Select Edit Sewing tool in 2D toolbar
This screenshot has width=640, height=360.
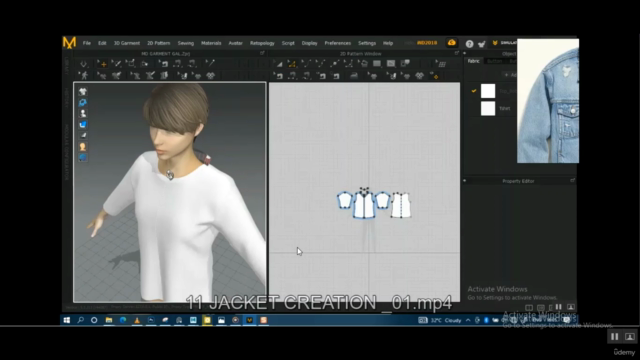point(279,76)
